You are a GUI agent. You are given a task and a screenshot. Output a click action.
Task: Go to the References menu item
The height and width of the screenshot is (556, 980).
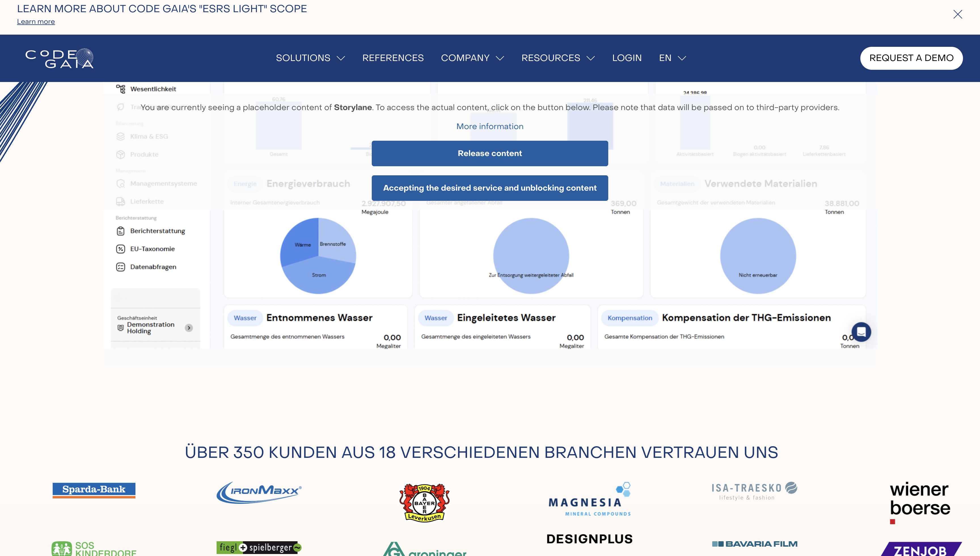pos(393,58)
